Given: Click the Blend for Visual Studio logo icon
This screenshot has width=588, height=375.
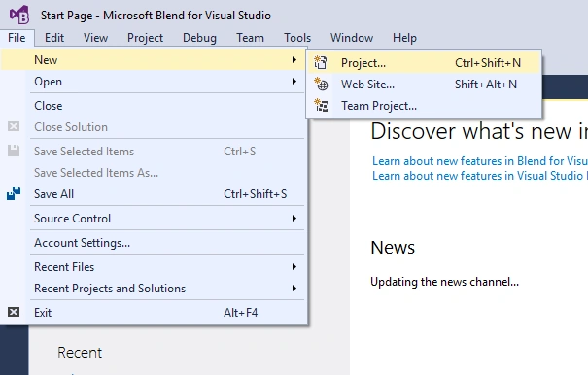Looking at the screenshot, I should 19,15.
